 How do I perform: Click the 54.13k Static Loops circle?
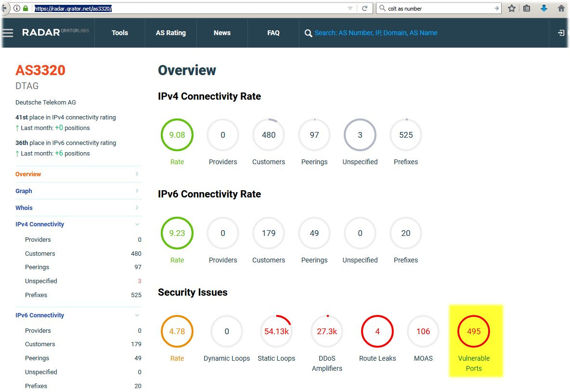(x=276, y=331)
